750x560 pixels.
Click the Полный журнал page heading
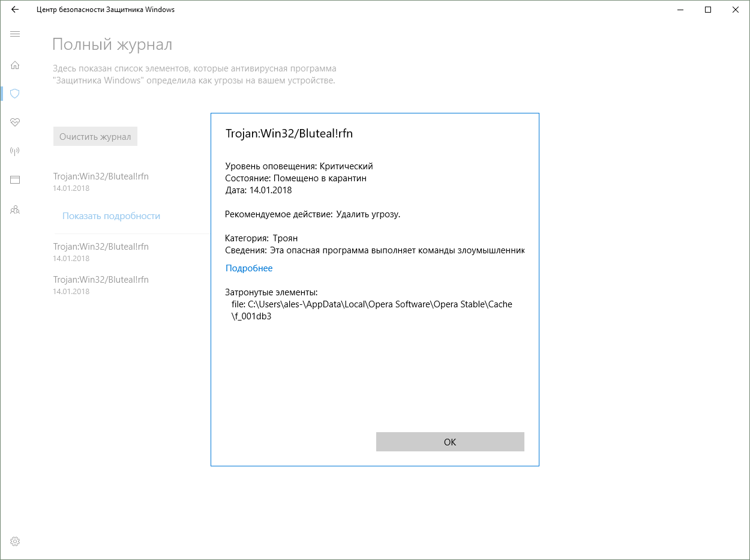click(112, 44)
